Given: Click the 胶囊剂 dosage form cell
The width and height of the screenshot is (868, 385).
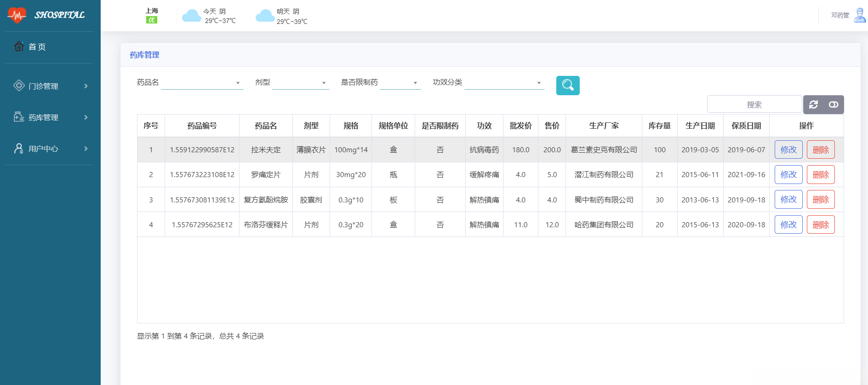Looking at the screenshot, I should pos(311,200).
